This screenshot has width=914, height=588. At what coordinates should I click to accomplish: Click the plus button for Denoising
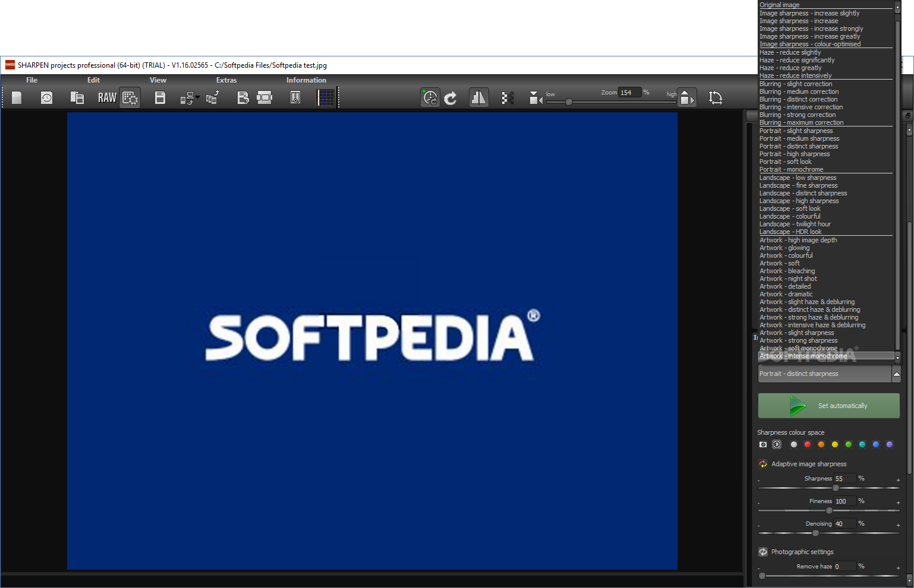click(x=898, y=525)
